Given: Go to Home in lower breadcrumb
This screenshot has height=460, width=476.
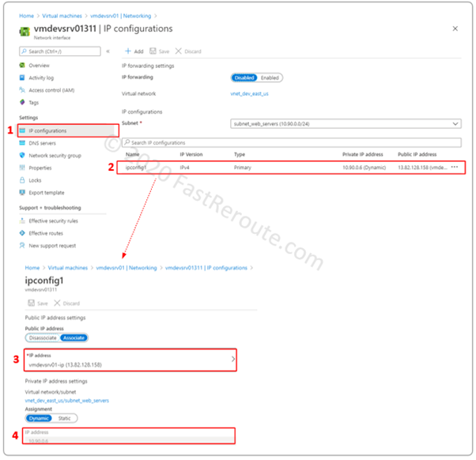Looking at the screenshot, I should (x=32, y=268).
